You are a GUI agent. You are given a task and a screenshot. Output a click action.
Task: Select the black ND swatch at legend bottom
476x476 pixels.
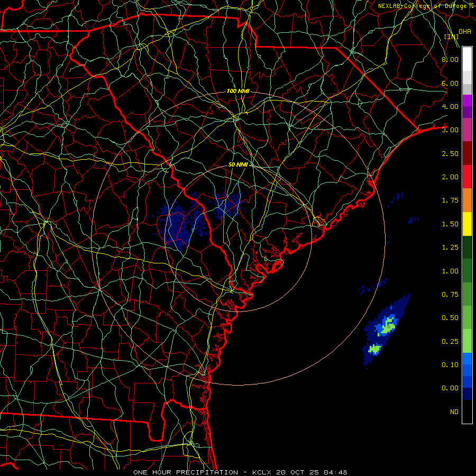(467, 411)
